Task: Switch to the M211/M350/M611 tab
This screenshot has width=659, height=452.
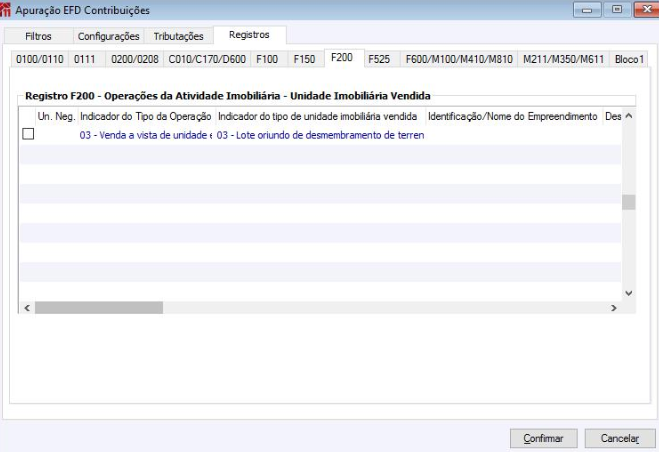Action: point(563,59)
